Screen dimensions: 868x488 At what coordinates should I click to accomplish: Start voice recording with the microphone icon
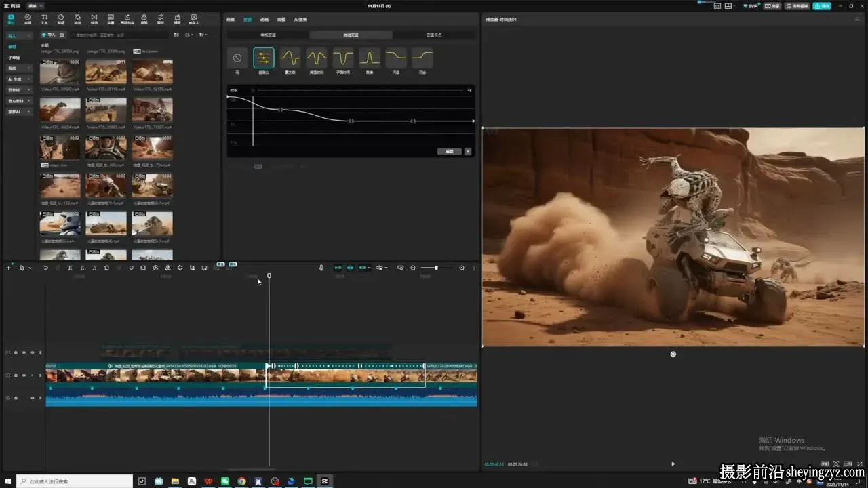(321, 268)
